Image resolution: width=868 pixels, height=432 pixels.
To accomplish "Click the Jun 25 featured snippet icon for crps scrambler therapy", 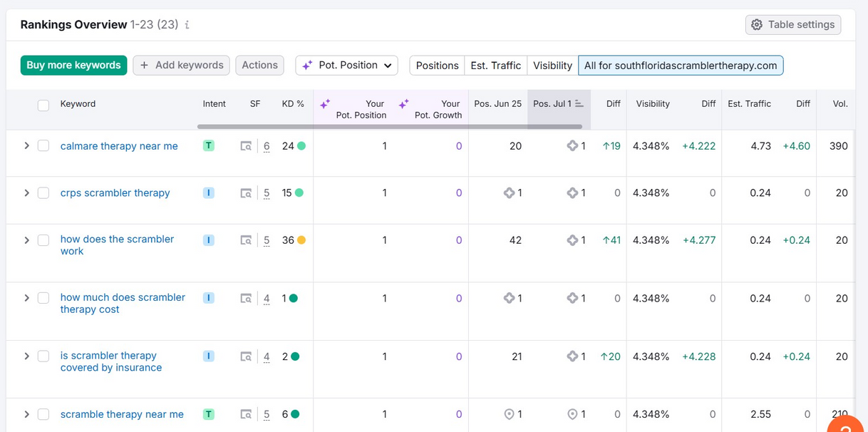I will [509, 193].
